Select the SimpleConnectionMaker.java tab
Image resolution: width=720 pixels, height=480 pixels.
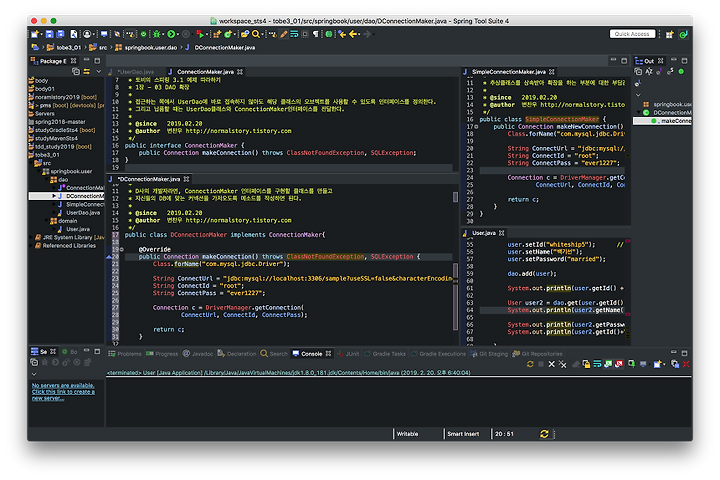click(x=509, y=72)
